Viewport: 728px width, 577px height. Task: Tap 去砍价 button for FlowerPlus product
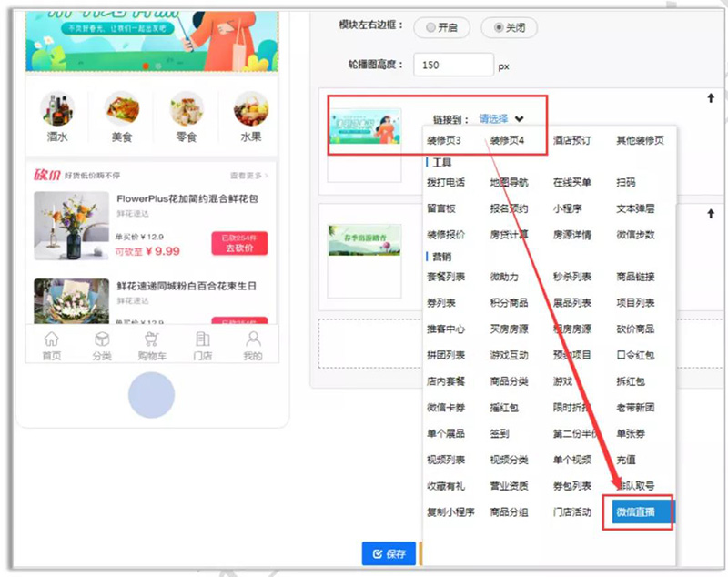239,243
